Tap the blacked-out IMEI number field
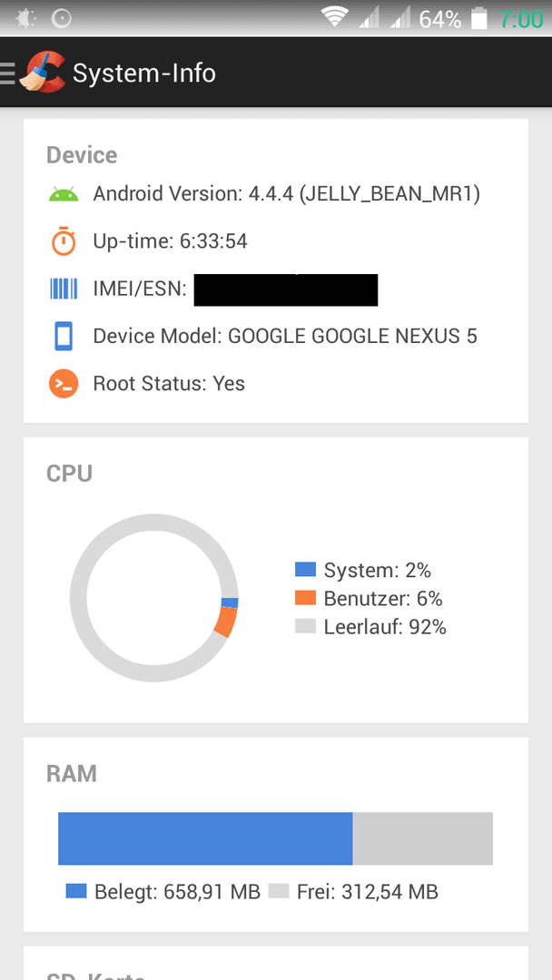 point(286,290)
